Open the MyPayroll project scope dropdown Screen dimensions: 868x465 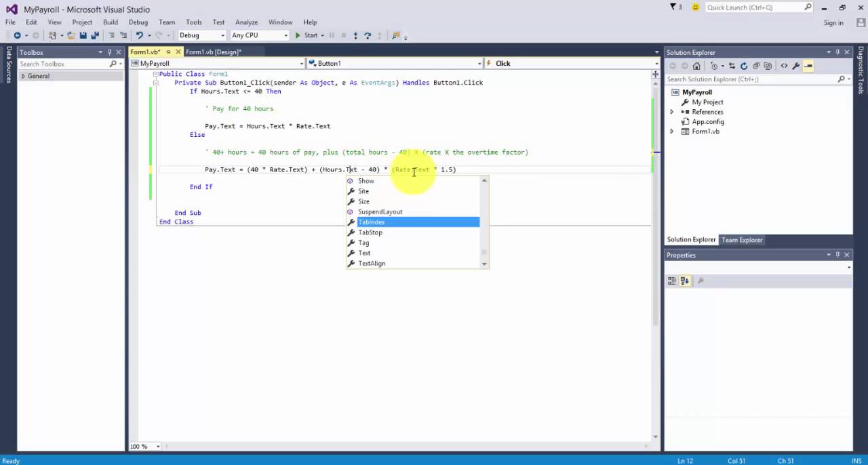(x=302, y=63)
